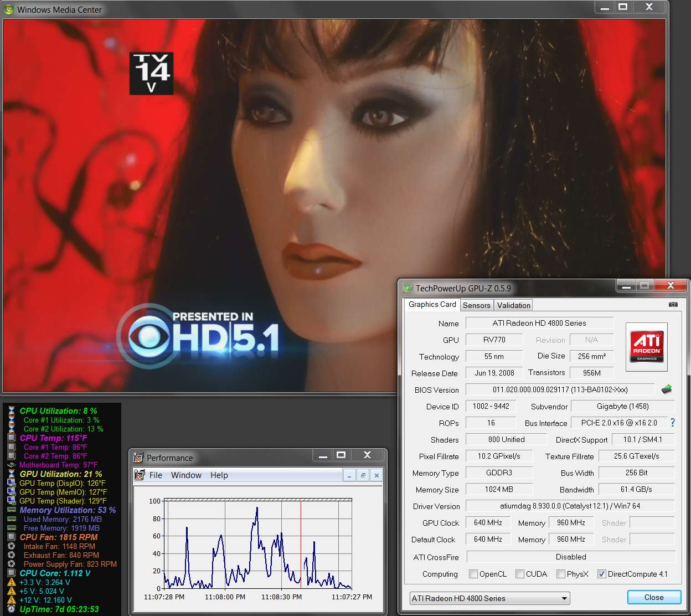Click the Core #2 Utilization: 13 % text

63,429
